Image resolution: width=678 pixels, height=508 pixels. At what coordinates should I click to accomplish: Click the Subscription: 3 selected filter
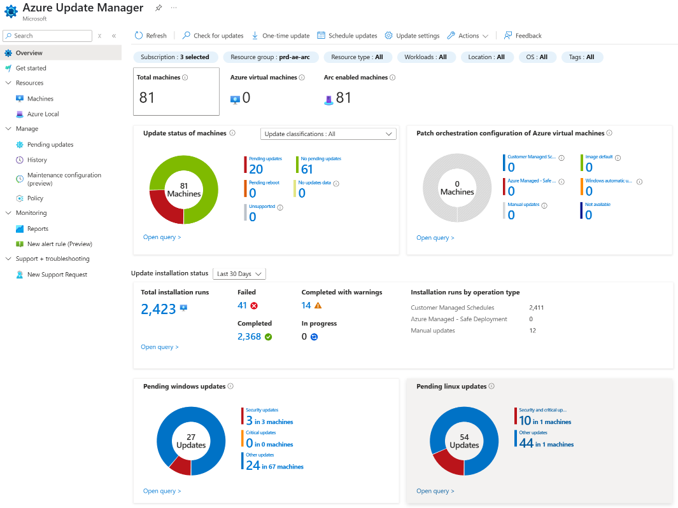pyautogui.click(x=175, y=57)
